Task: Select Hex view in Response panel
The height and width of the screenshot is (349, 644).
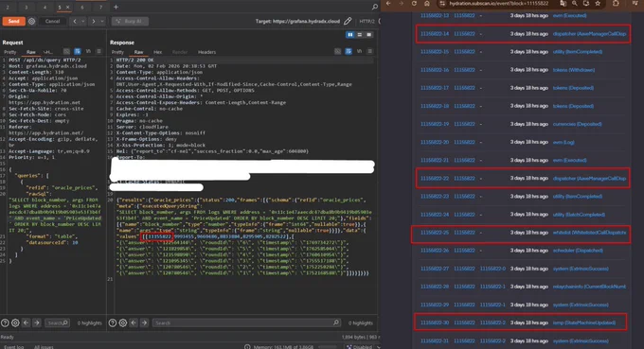Action: pos(158,52)
